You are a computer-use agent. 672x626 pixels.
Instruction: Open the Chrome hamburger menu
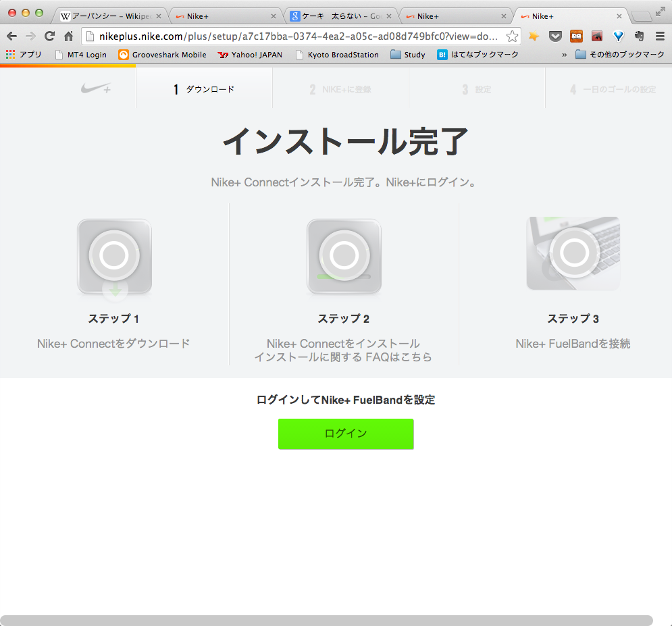coord(660,36)
